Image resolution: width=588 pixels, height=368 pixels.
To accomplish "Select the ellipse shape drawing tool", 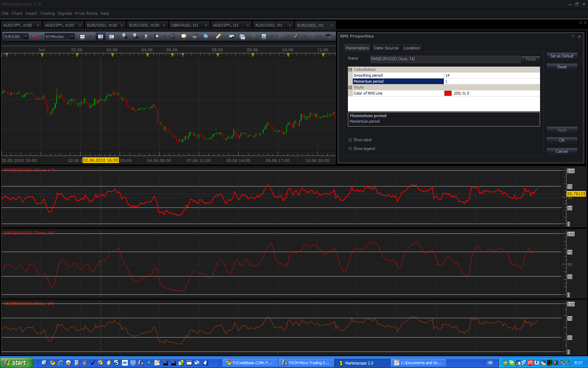I will coord(312,36).
